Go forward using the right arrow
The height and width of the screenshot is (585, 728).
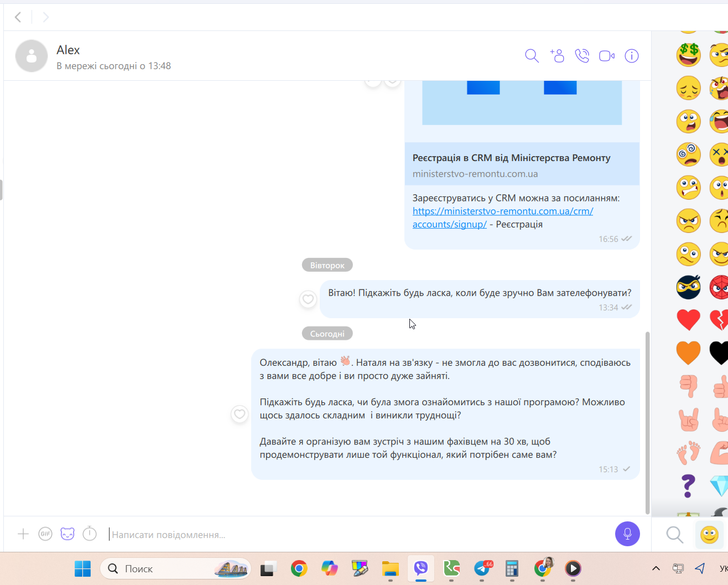point(46,17)
